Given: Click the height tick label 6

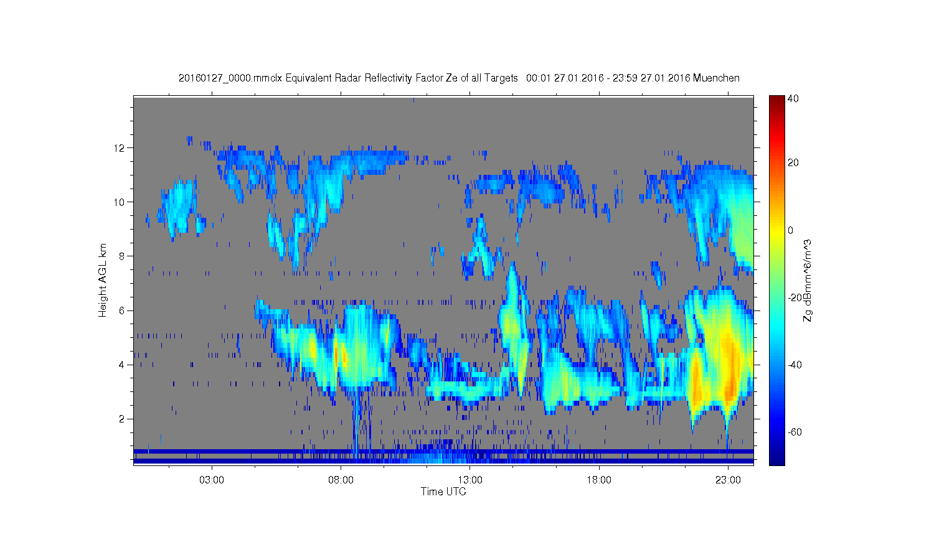Looking at the screenshot, I should (122, 310).
